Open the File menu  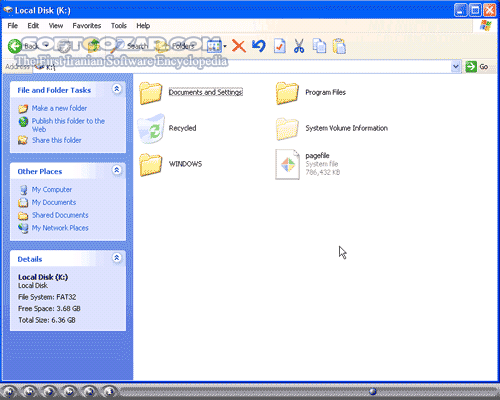pos(13,26)
